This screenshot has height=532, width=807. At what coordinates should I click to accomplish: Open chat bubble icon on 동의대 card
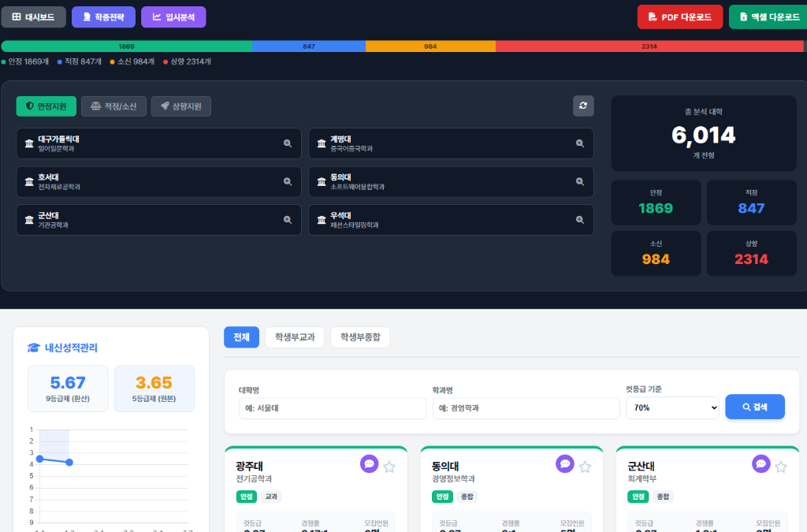coord(564,463)
